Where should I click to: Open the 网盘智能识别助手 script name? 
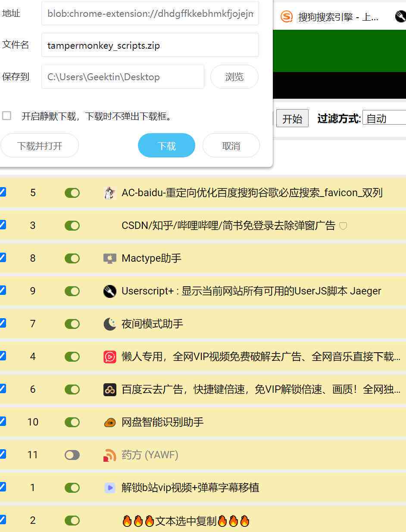(162, 422)
